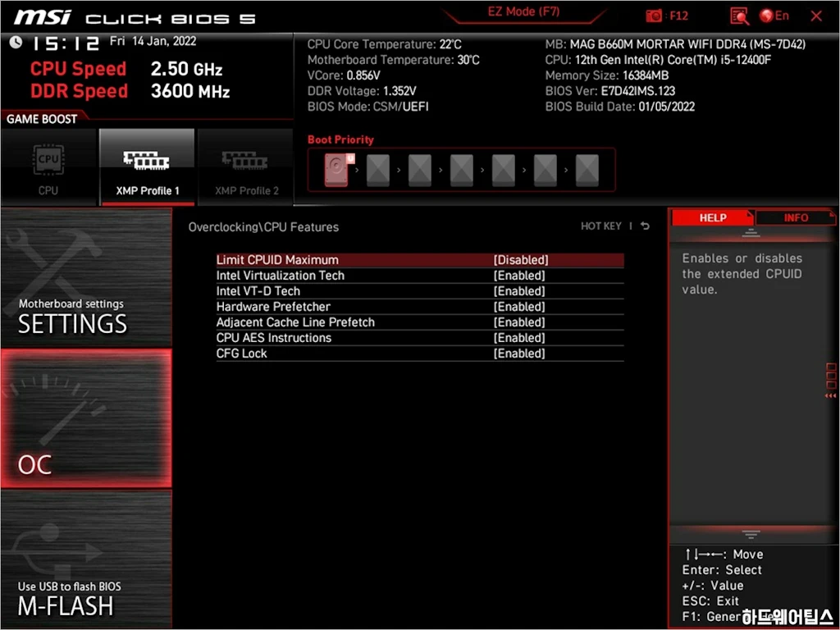Click the first boot priority device icon
This screenshot has height=630, width=840.
coord(337,170)
